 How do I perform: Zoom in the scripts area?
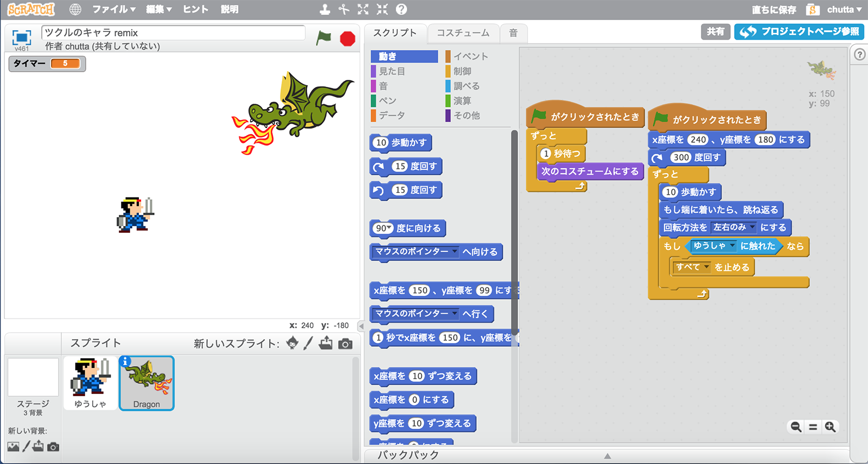pyautogui.click(x=830, y=427)
